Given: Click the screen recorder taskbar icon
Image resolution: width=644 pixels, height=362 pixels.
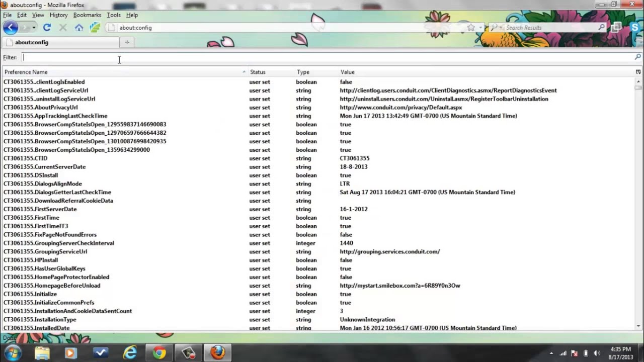Looking at the screenshot, I should (x=188, y=353).
